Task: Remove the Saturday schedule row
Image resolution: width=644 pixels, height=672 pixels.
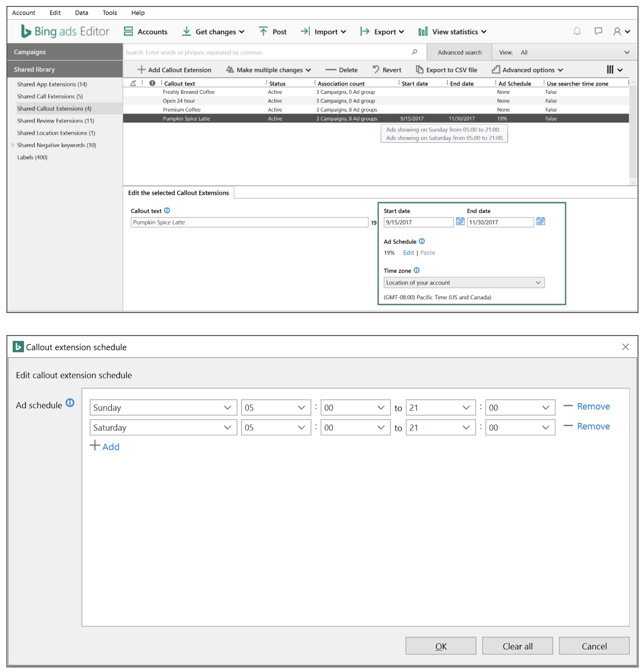Action: (593, 427)
